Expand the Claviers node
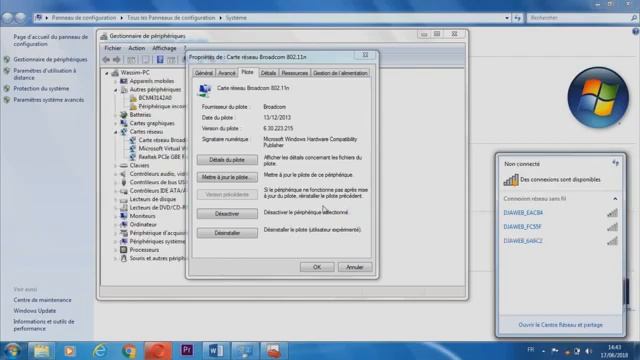Image resolution: width=640 pixels, height=360 pixels. point(116,166)
